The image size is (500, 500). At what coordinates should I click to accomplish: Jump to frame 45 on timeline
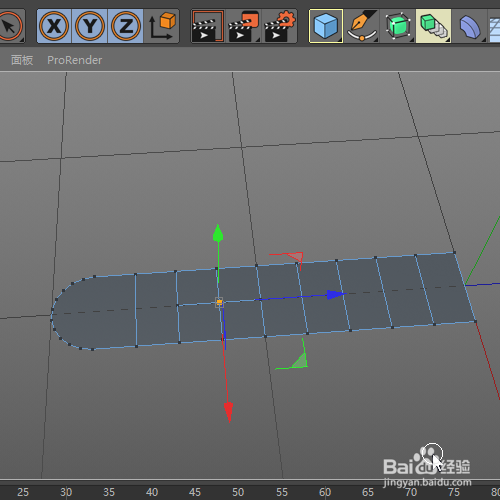(x=195, y=492)
